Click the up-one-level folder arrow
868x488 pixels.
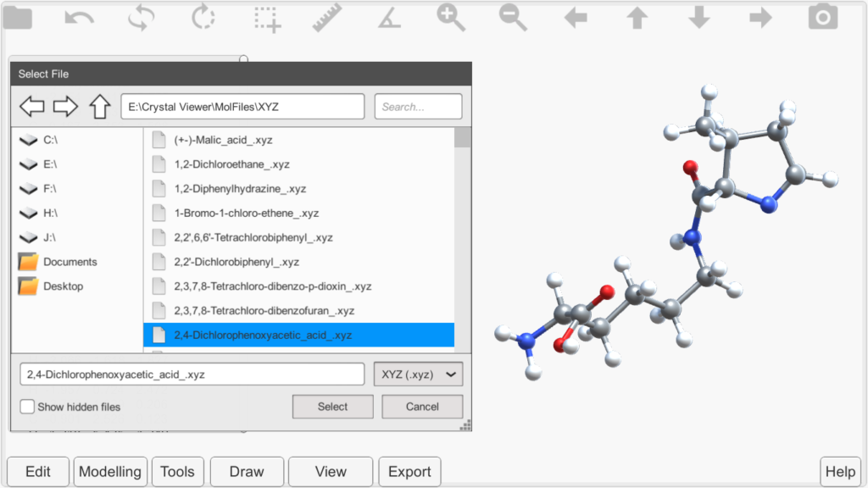point(99,106)
